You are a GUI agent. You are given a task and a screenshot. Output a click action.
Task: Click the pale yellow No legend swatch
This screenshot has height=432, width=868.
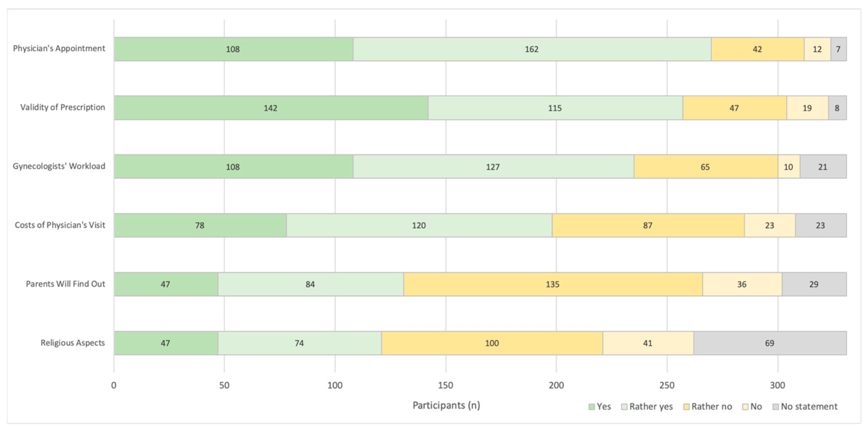745,407
